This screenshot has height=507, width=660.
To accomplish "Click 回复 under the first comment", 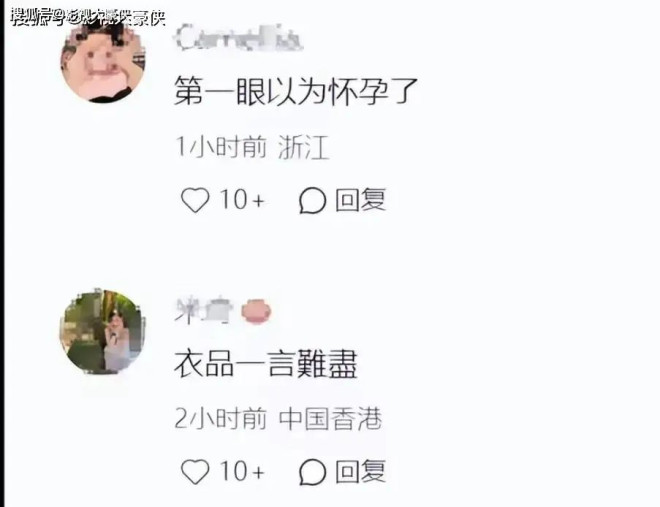I will tap(360, 200).
